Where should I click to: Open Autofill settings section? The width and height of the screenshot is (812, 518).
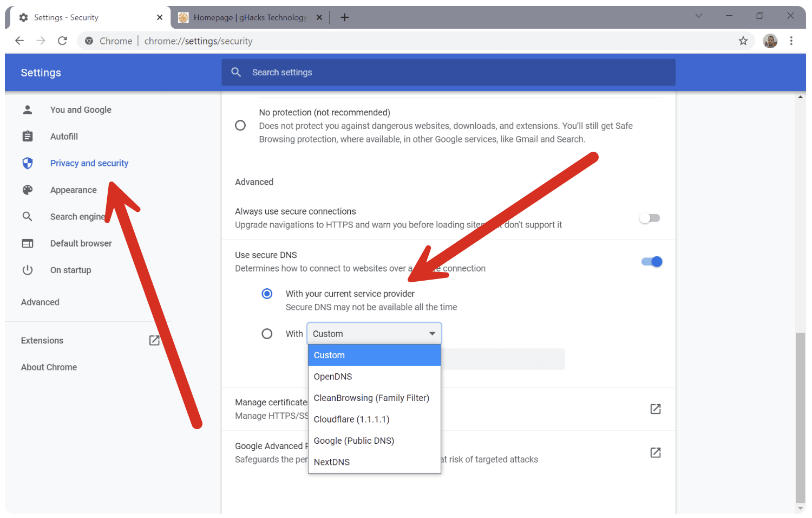tap(64, 137)
